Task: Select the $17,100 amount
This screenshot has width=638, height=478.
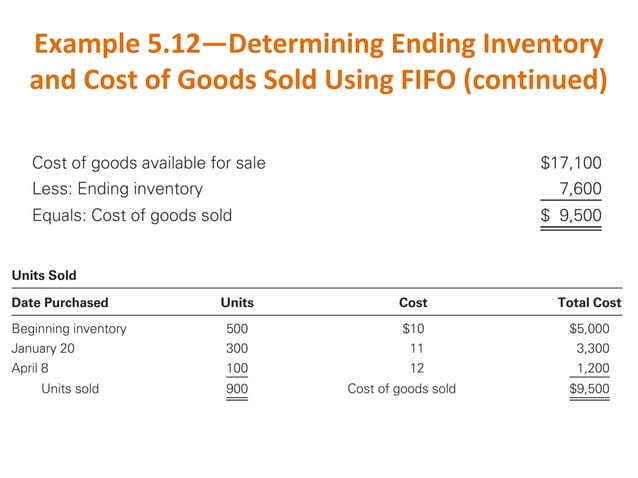Action: point(571,162)
